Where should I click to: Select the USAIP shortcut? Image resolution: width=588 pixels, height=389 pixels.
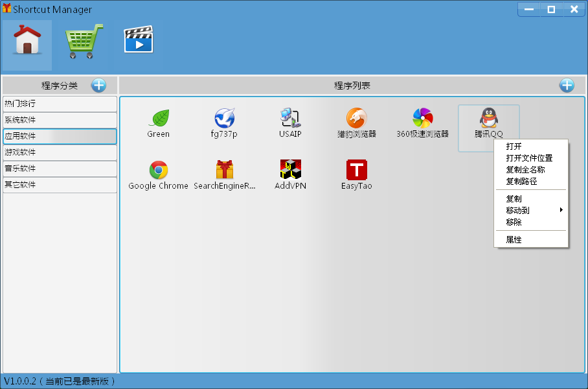point(290,124)
